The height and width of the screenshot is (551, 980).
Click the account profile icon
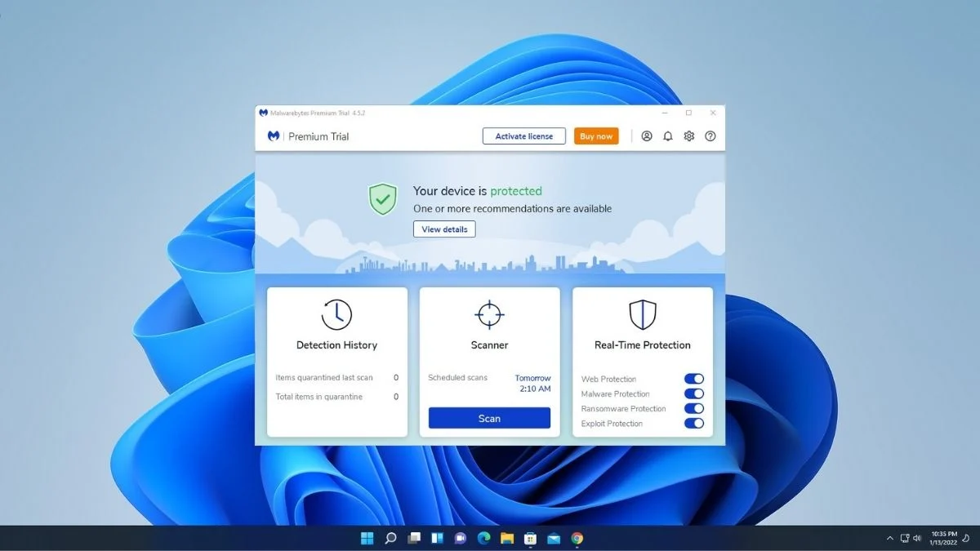647,136
